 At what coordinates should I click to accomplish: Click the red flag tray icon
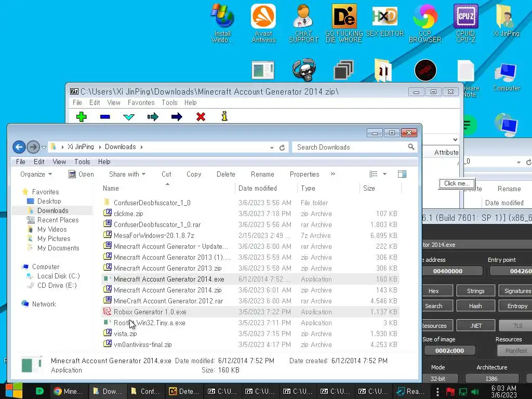tap(450, 392)
